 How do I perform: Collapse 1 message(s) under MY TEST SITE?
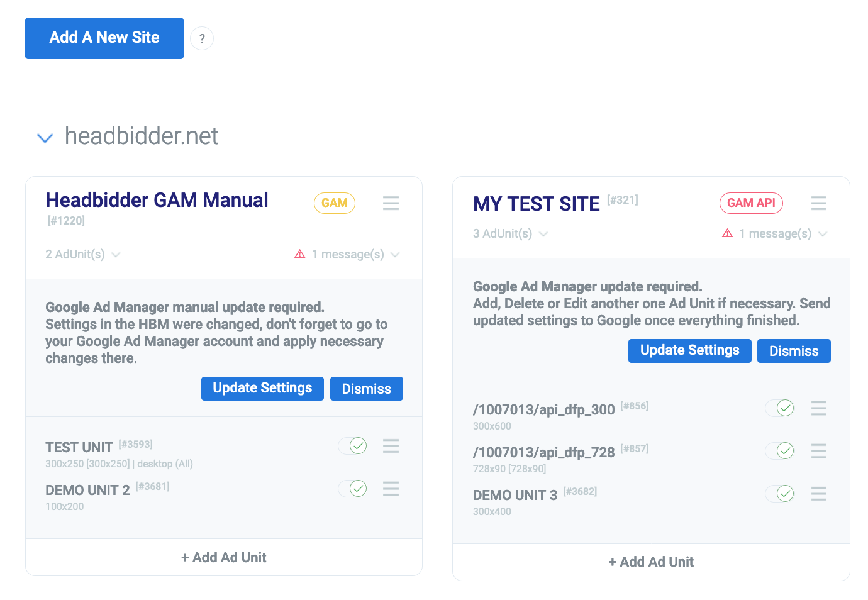tap(774, 234)
